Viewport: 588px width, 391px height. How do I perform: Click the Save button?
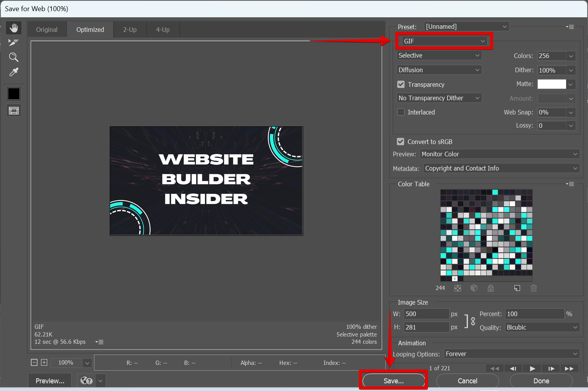click(394, 381)
